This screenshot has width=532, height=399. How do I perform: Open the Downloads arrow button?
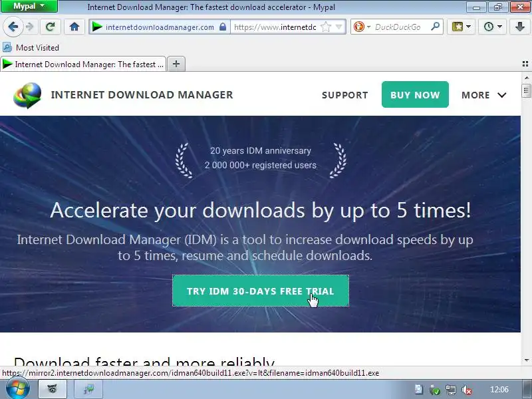pos(520,27)
